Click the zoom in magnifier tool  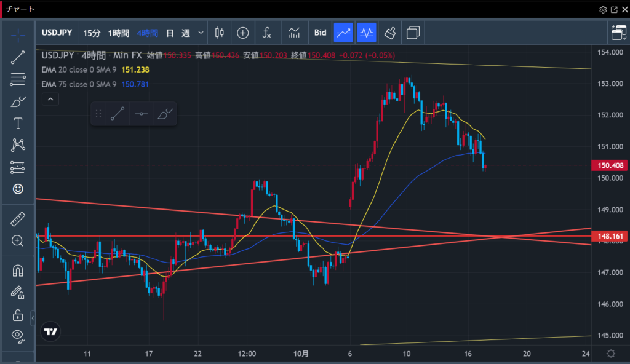[x=18, y=240]
